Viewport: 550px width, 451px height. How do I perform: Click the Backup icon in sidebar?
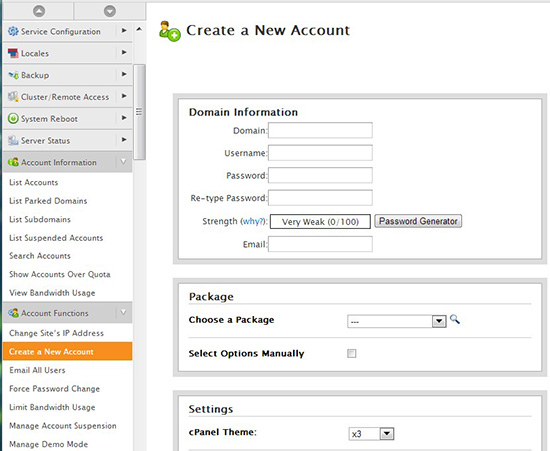[13, 75]
